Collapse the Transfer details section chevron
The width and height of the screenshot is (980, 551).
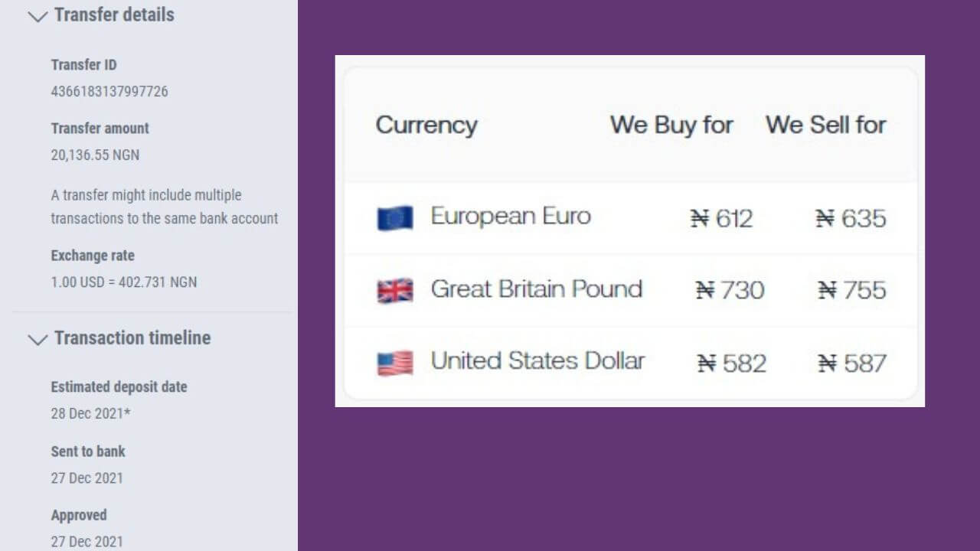38,18
